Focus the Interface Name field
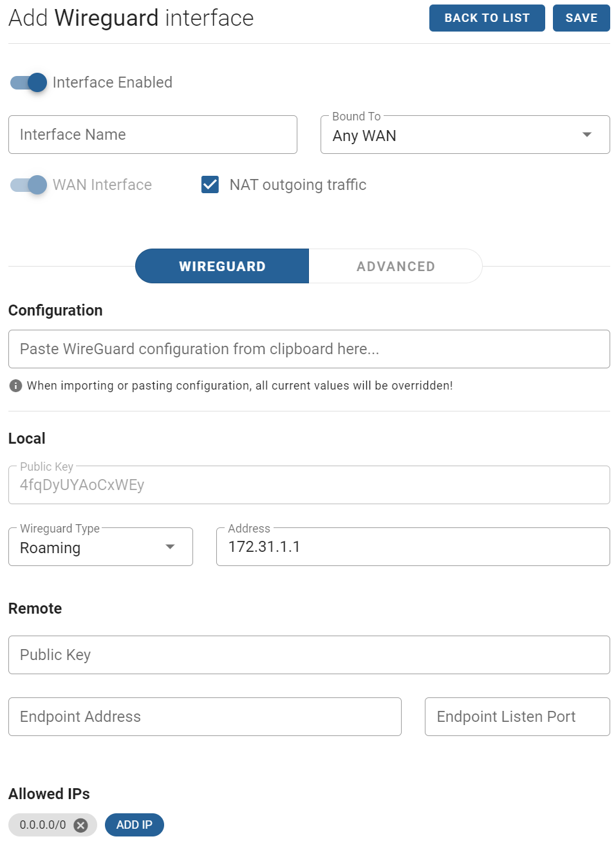 pyautogui.click(x=153, y=135)
